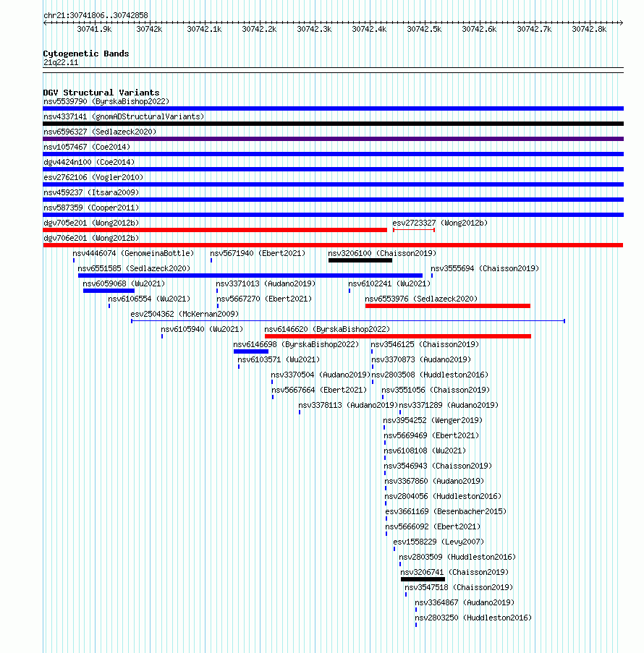Click the esv2504362 (McKernan2009) thin blue line
This screenshot has height=653, width=644.
coord(348,321)
